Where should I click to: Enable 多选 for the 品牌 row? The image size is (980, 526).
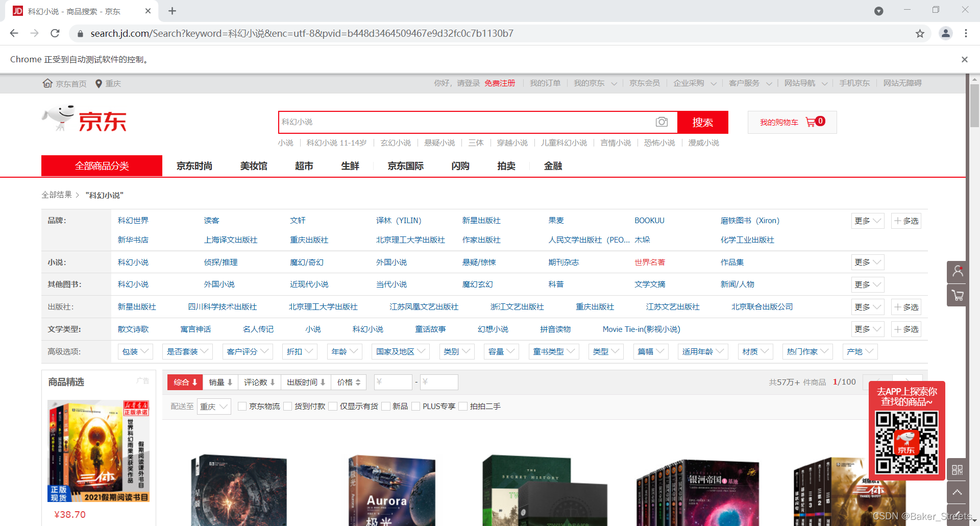click(906, 221)
